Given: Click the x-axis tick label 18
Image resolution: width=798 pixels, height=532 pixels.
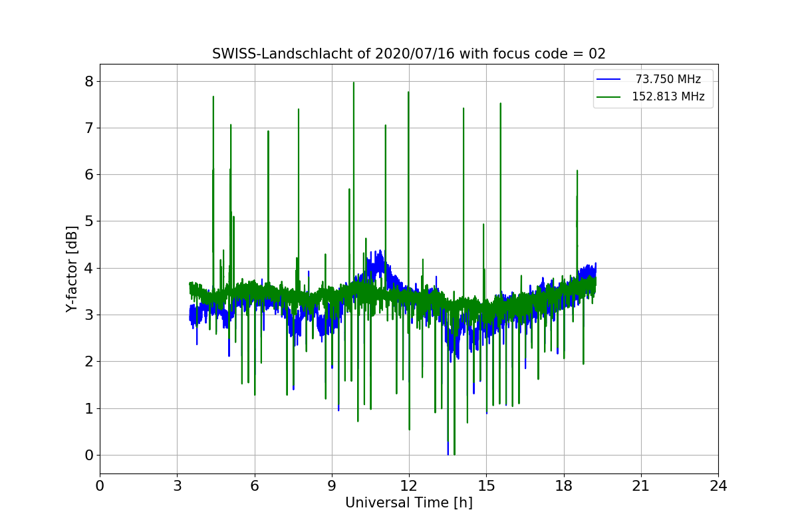Looking at the screenshot, I should (564, 486).
